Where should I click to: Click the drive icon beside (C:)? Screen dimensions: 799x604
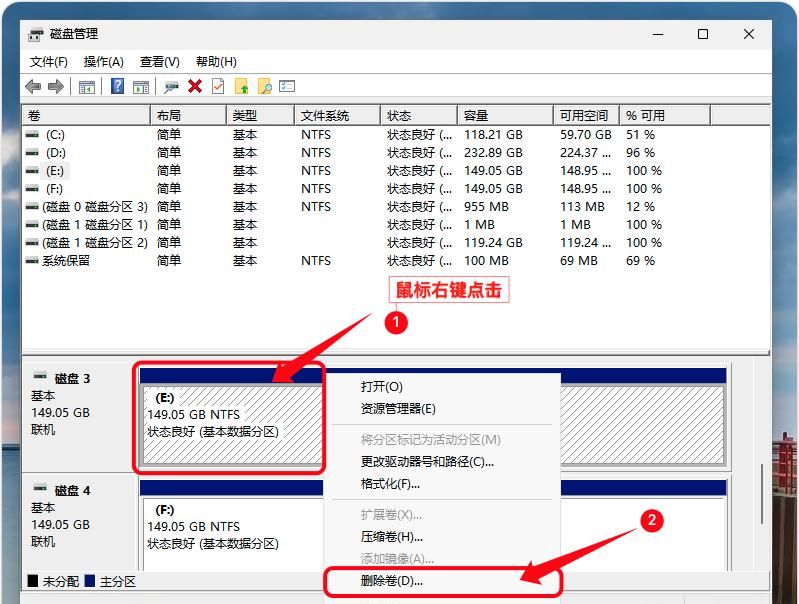click(32, 135)
